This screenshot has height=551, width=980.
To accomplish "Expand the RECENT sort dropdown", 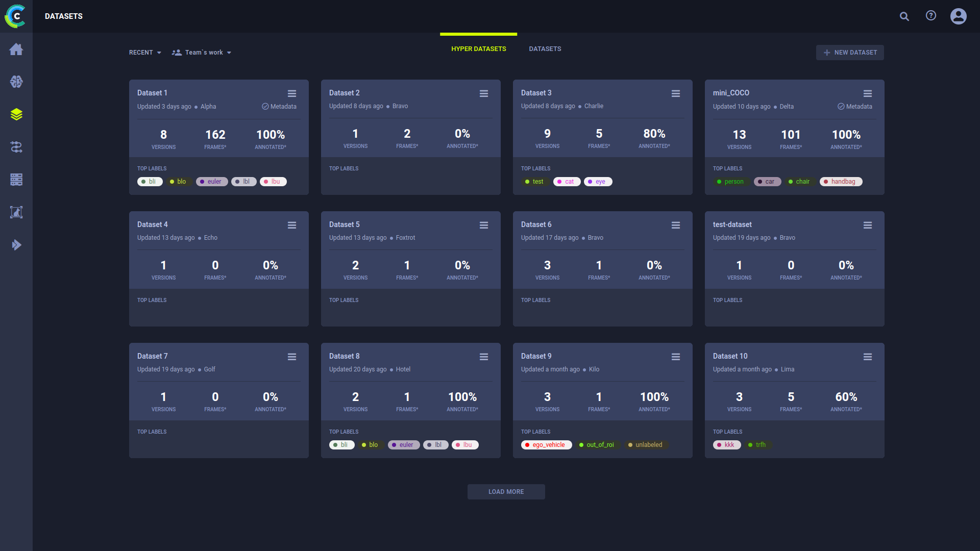I will pos(145,53).
